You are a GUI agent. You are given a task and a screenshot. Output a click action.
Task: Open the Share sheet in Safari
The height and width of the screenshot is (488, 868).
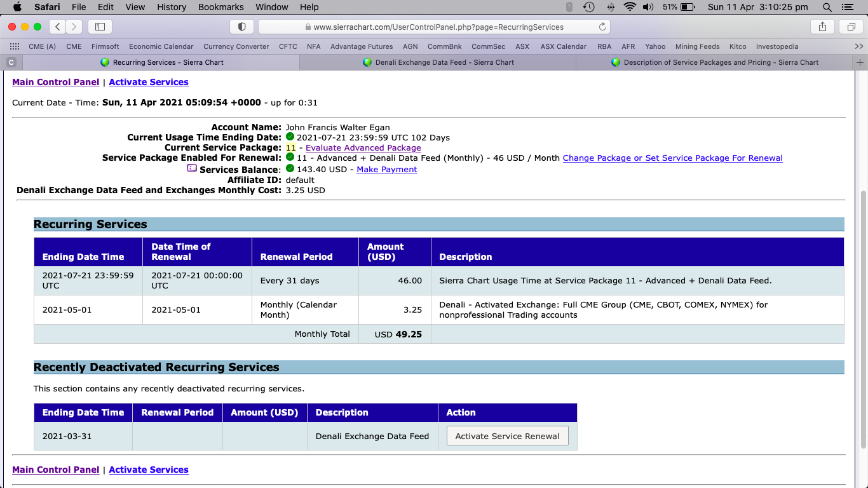[x=822, y=27]
